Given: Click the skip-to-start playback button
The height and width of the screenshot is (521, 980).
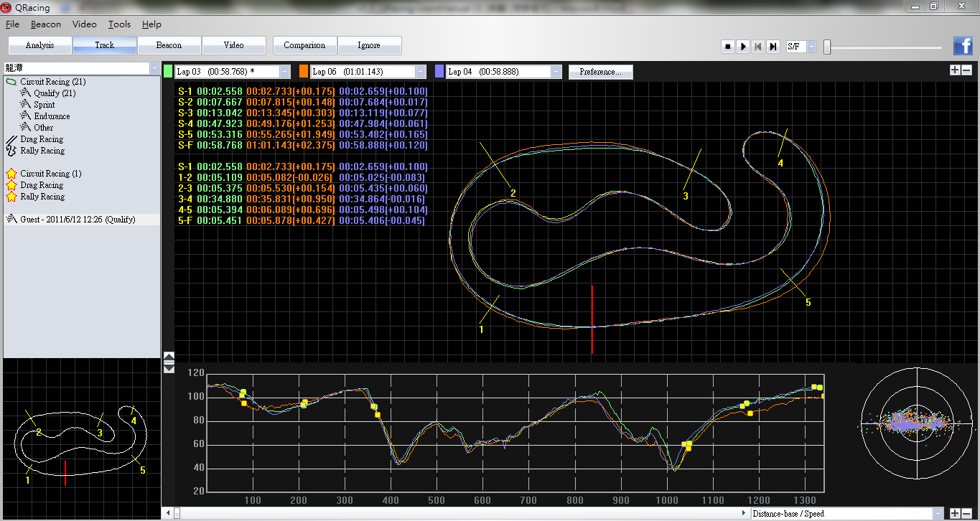Looking at the screenshot, I should click(758, 46).
